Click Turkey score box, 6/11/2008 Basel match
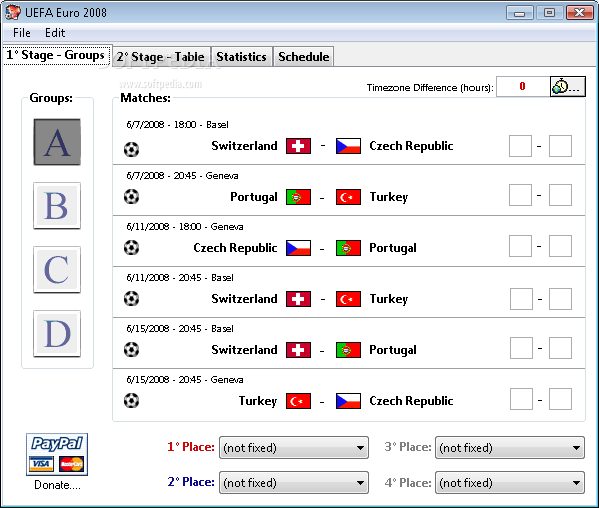This screenshot has width=599, height=508. pos(560,299)
